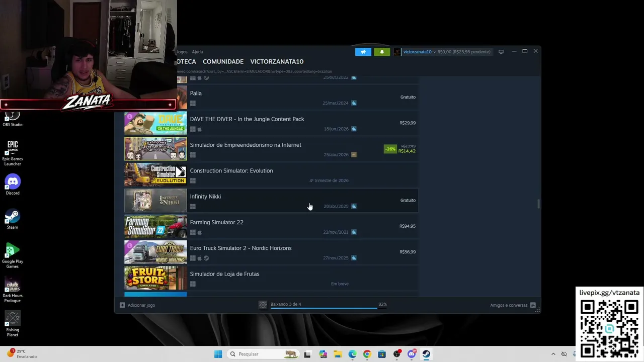The width and height of the screenshot is (644, 362).
Task: Launch Microsoft Edge from the taskbar
Action: (x=353, y=354)
